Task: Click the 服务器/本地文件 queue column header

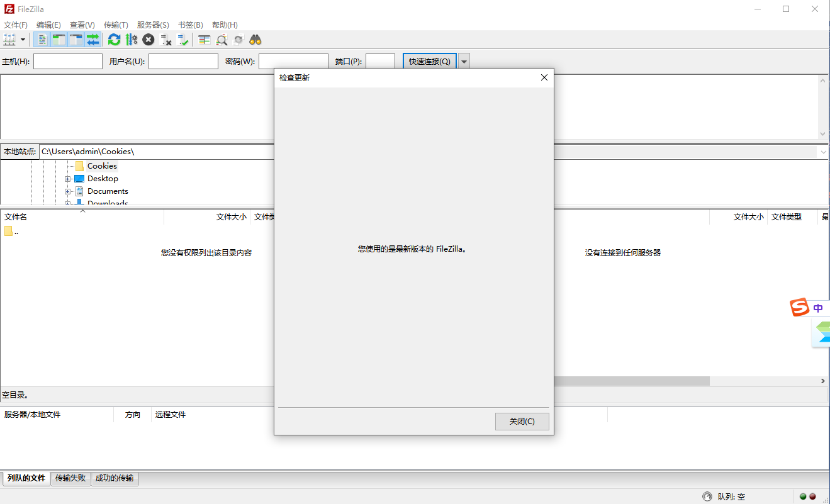Action: point(57,415)
